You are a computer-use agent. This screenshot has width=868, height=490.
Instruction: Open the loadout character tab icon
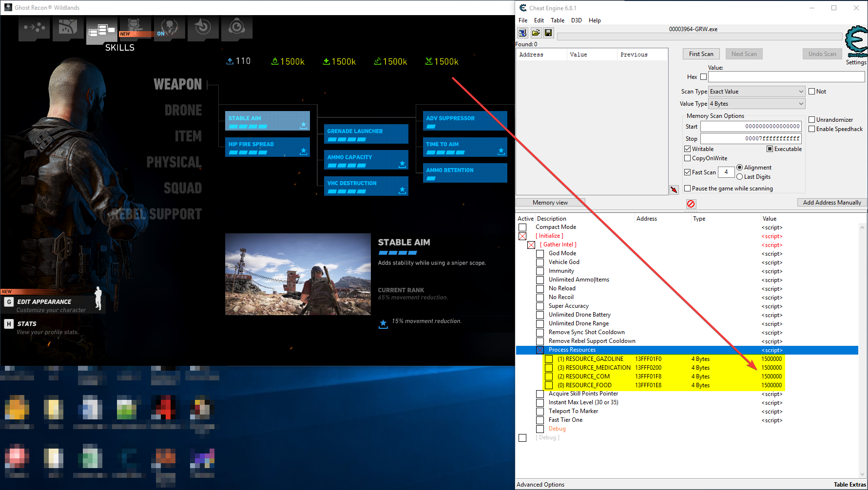135,28
